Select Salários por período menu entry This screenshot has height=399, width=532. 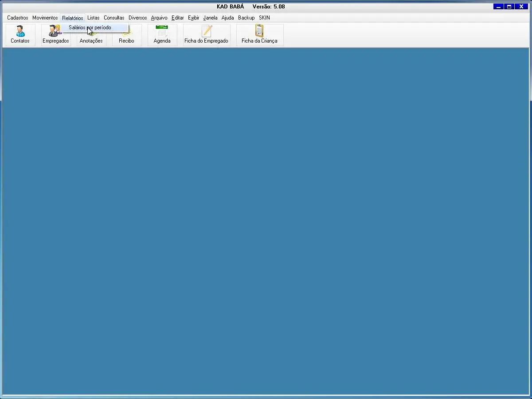click(x=90, y=27)
